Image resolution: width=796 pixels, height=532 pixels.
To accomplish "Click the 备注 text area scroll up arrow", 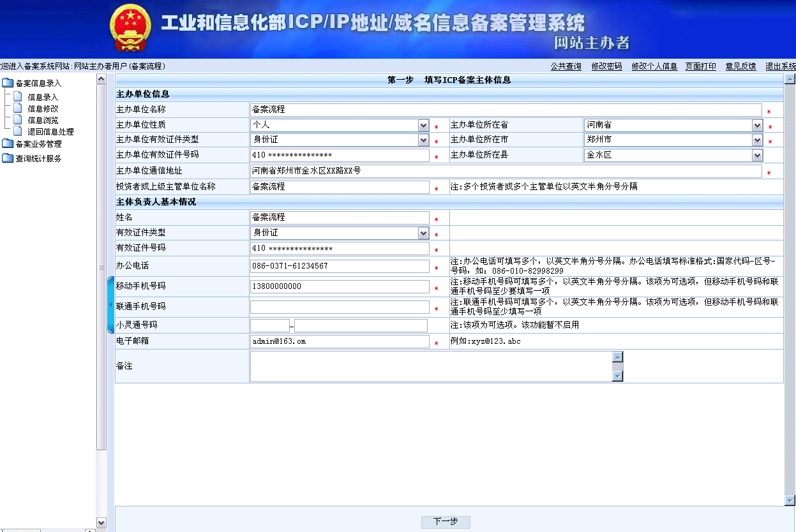I will (617, 357).
